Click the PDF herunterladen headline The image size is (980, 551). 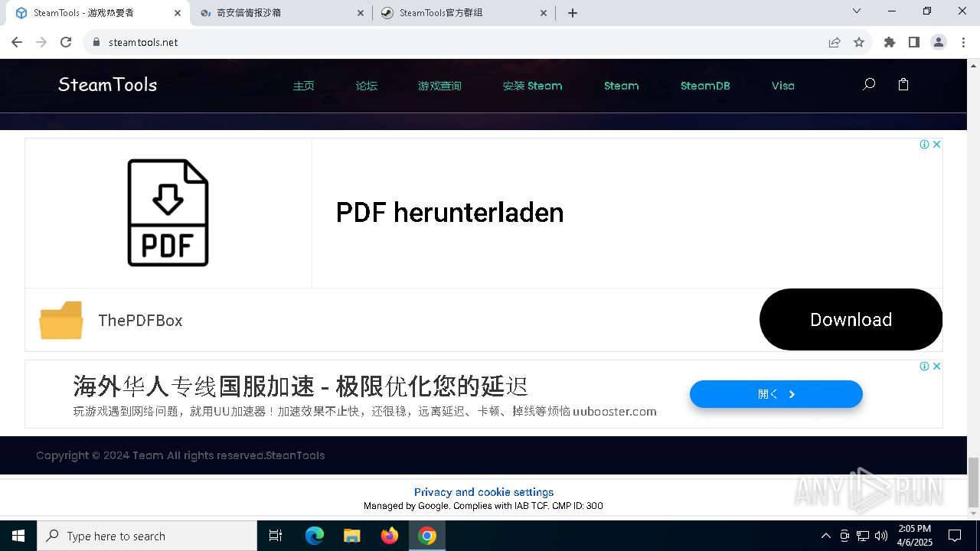pos(449,213)
